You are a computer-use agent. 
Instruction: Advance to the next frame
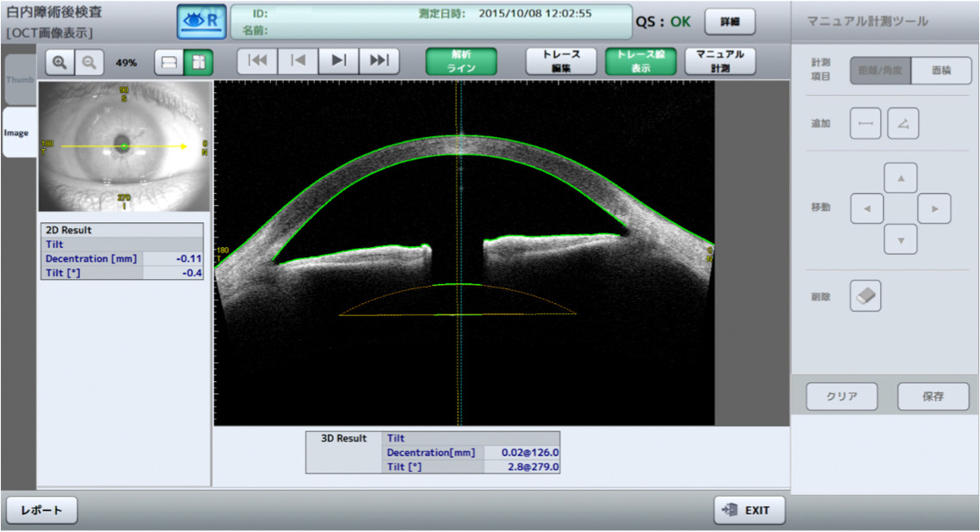coord(338,61)
